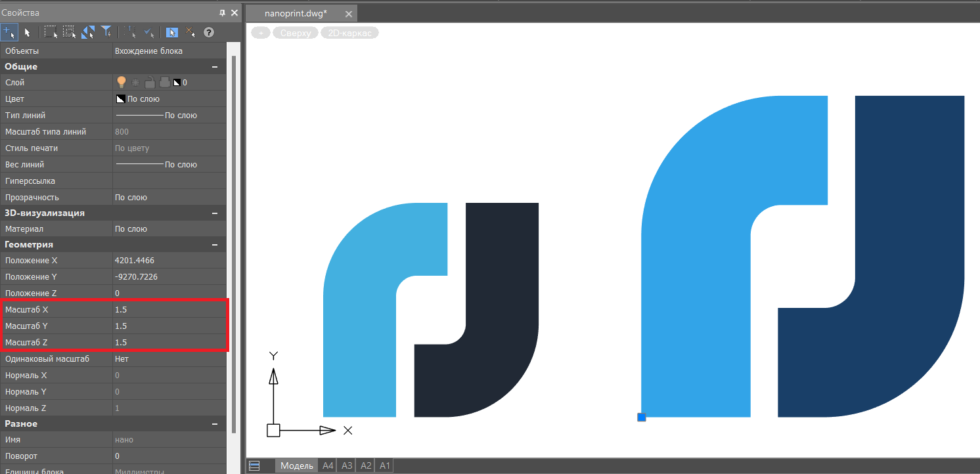Toggle layer visibility light bulb icon
980x474 pixels.
(x=121, y=82)
